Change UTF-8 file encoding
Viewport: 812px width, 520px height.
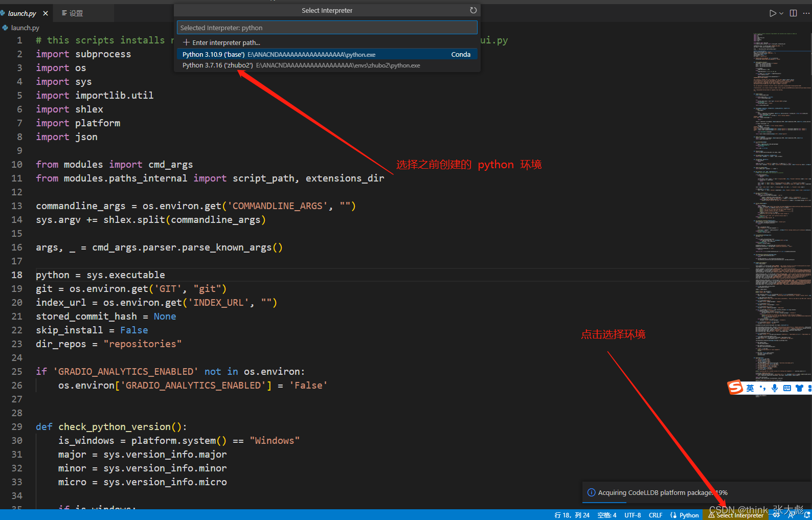[633, 515]
